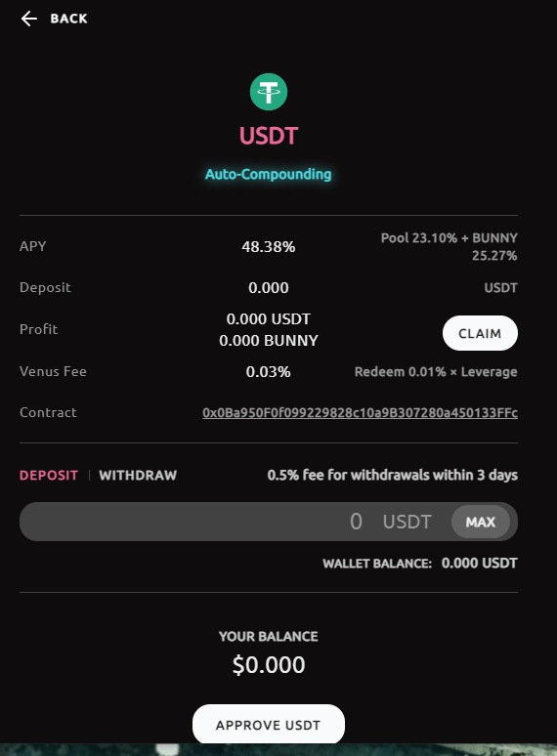Click the Auto-Compounding label
Image resolution: width=557 pixels, height=756 pixels.
coord(269,174)
